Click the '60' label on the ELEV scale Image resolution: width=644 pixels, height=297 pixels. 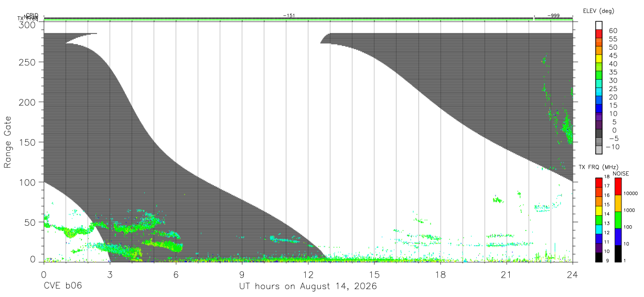click(613, 30)
